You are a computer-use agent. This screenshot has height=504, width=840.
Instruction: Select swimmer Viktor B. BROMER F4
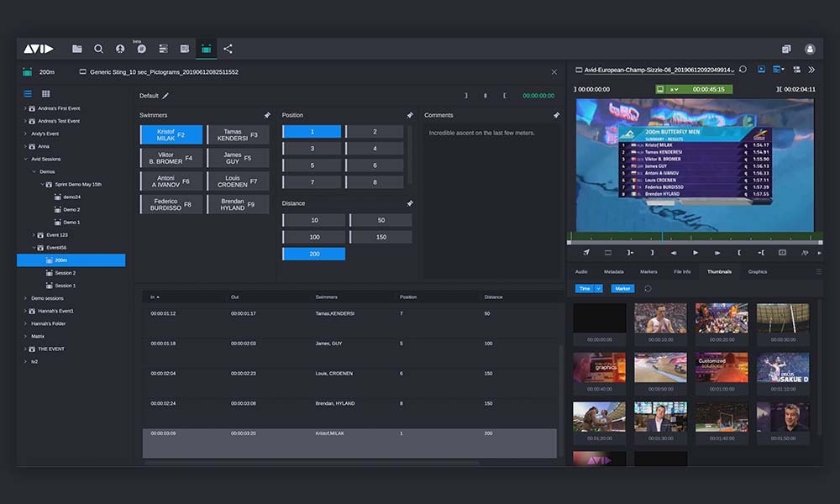[x=171, y=158]
